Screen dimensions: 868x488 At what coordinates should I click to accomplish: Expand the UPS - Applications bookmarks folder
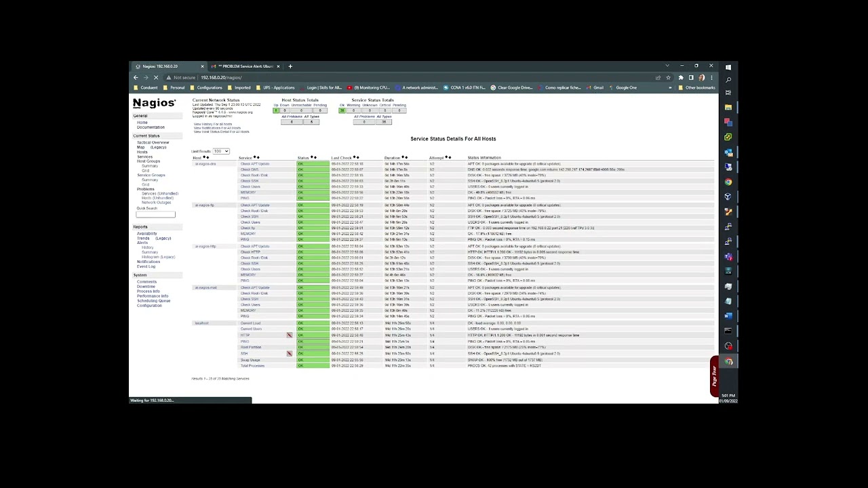click(275, 87)
